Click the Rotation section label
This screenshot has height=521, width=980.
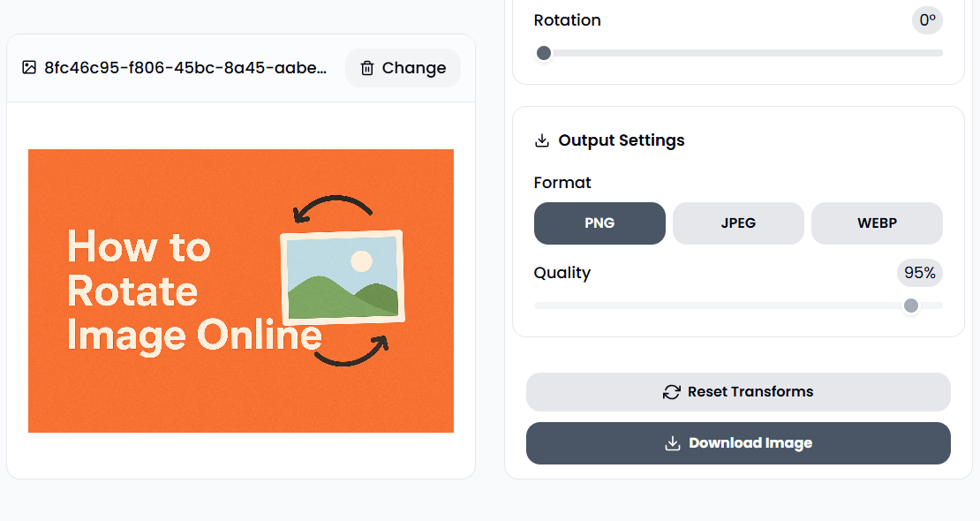pos(567,19)
